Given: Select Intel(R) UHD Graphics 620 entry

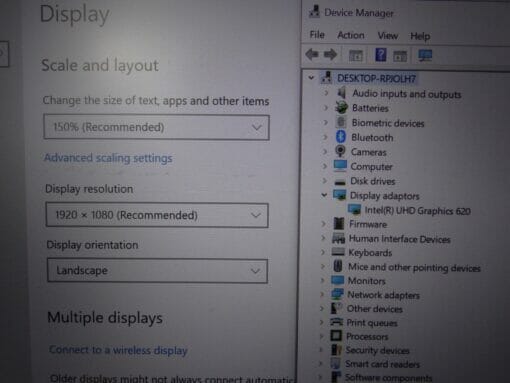Looking at the screenshot, I should (417, 211).
